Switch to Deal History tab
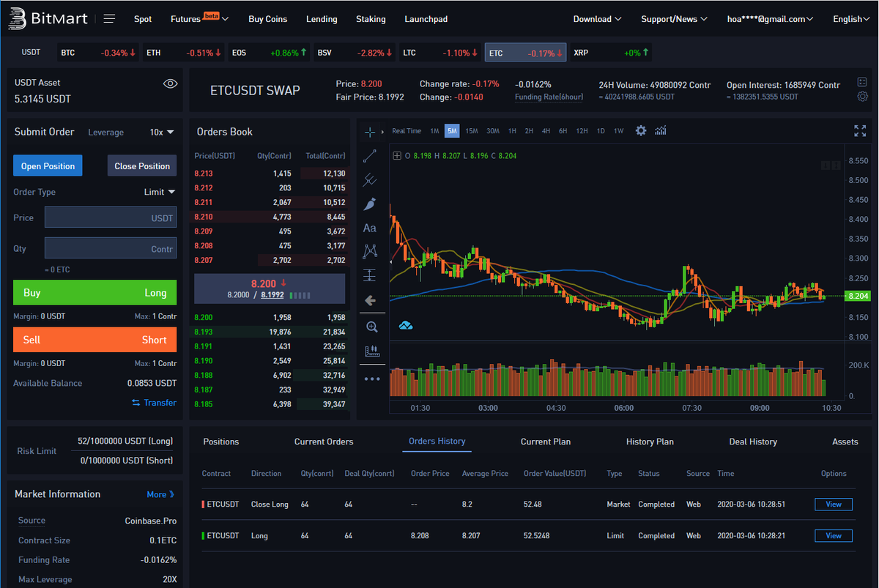This screenshot has width=879, height=588. [x=753, y=442]
